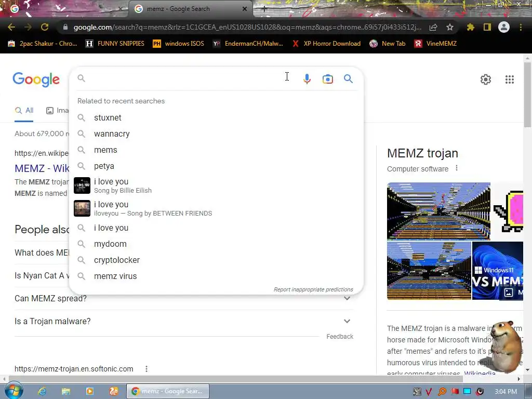Viewport: 532px width, 399px height.
Task: Open the Chrome side panel icon
Action: coord(487,27)
